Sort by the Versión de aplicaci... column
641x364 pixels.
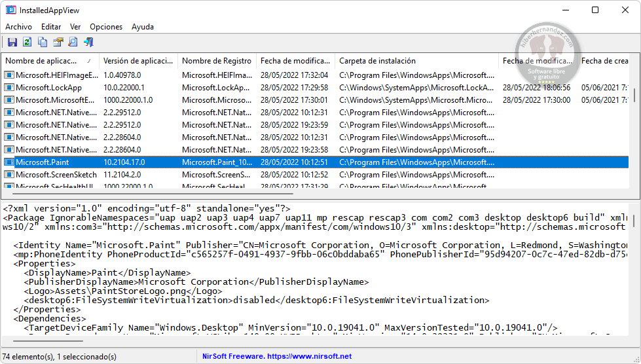[138, 60]
